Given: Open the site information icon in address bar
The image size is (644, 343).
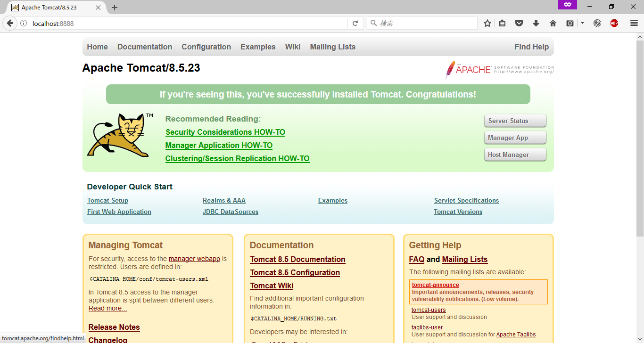Looking at the screenshot, I should (x=24, y=23).
